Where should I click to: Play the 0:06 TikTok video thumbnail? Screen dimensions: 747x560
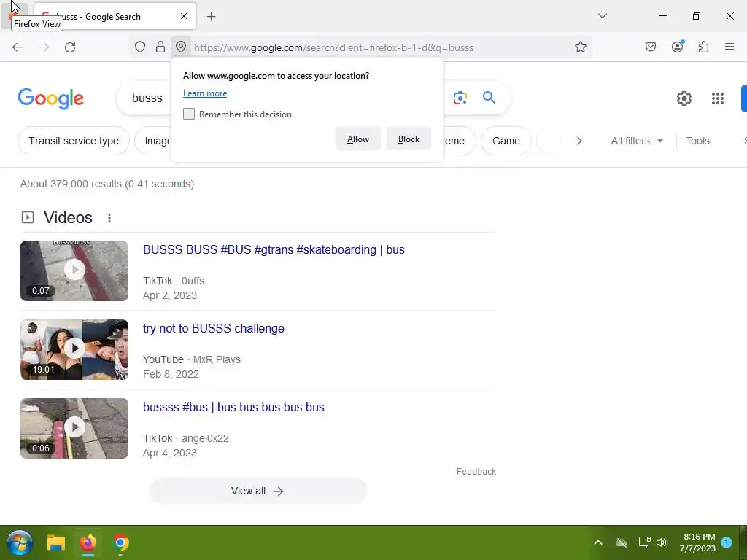74,428
